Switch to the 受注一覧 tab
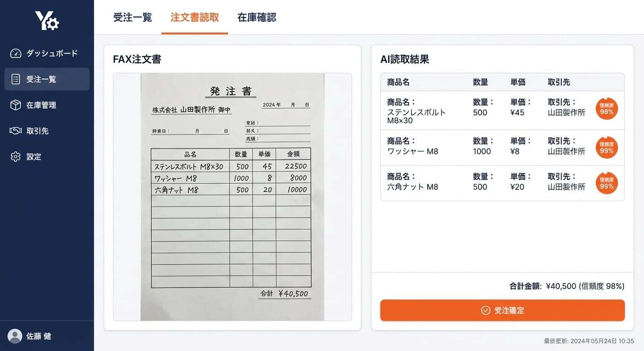Screen dimensions: 644x351 point(132,18)
